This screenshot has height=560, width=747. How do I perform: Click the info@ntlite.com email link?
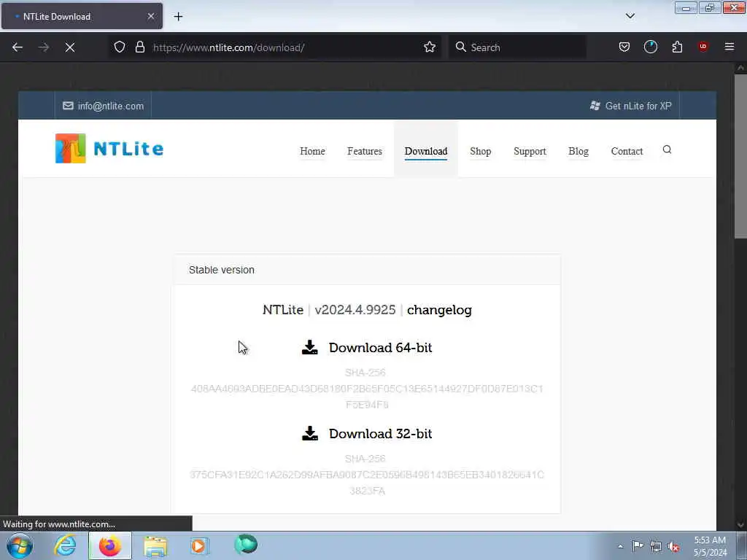point(111,106)
